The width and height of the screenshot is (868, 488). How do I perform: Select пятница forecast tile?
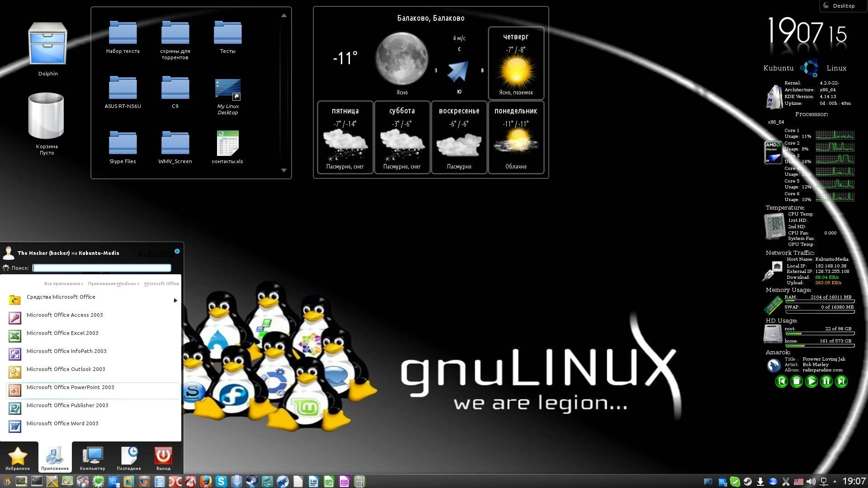click(x=345, y=137)
